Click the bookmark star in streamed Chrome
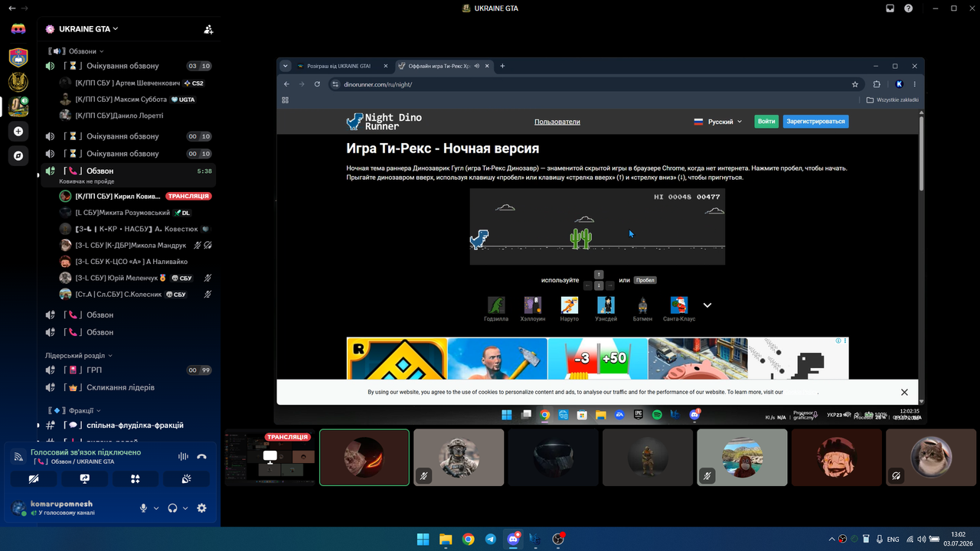Viewport: 980px width, 551px height. [855, 84]
